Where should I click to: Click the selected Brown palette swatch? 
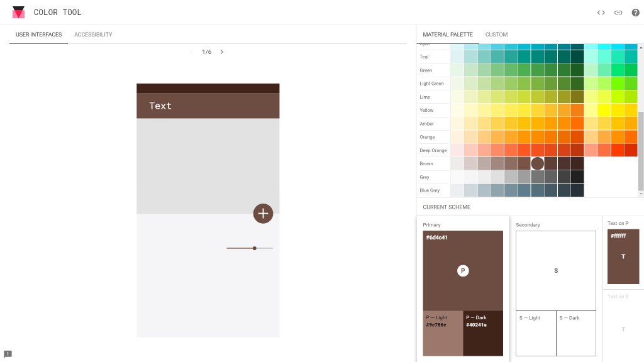537,163
